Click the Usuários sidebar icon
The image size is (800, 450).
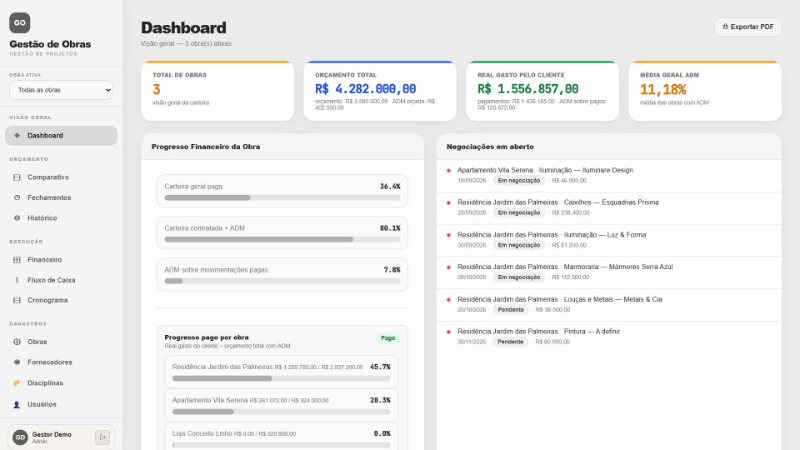[x=17, y=404]
